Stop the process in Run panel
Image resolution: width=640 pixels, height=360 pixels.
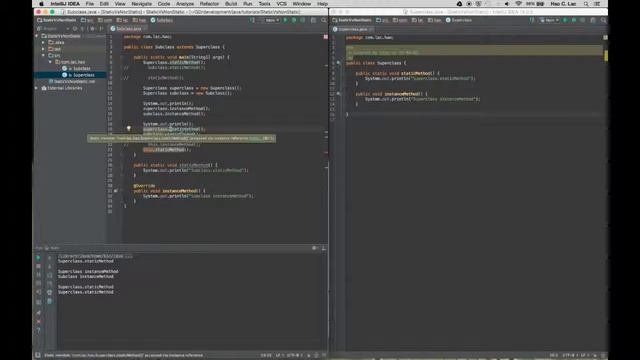[x=38, y=266]
